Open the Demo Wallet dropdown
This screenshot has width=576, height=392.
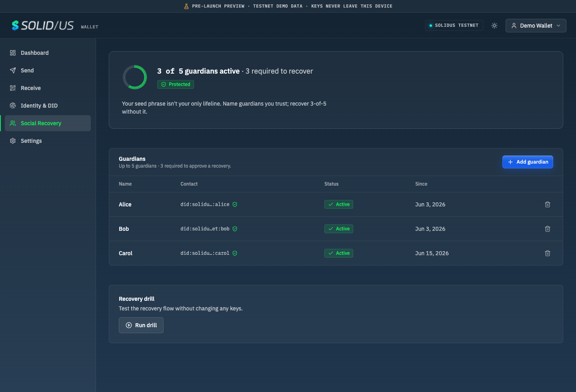(536, 26)
